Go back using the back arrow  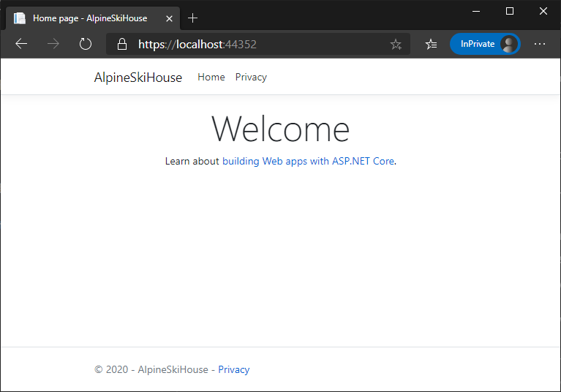click(21, 44)
